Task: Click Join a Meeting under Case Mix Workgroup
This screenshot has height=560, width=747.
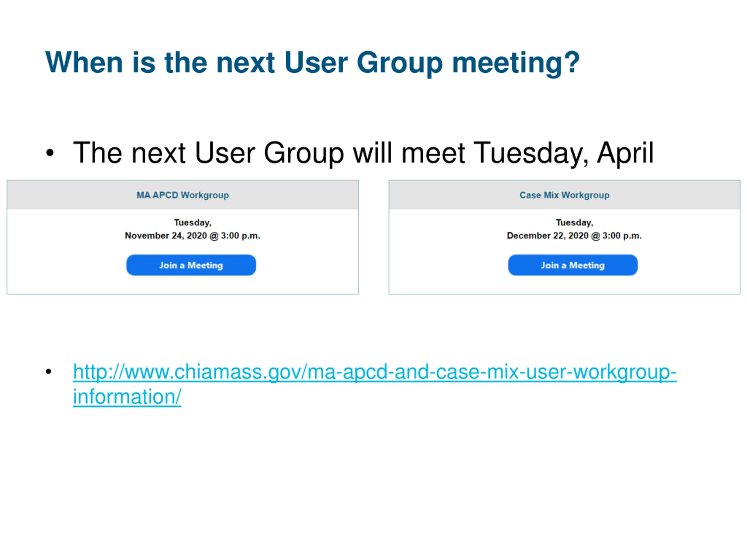Action: click(573, 265)
